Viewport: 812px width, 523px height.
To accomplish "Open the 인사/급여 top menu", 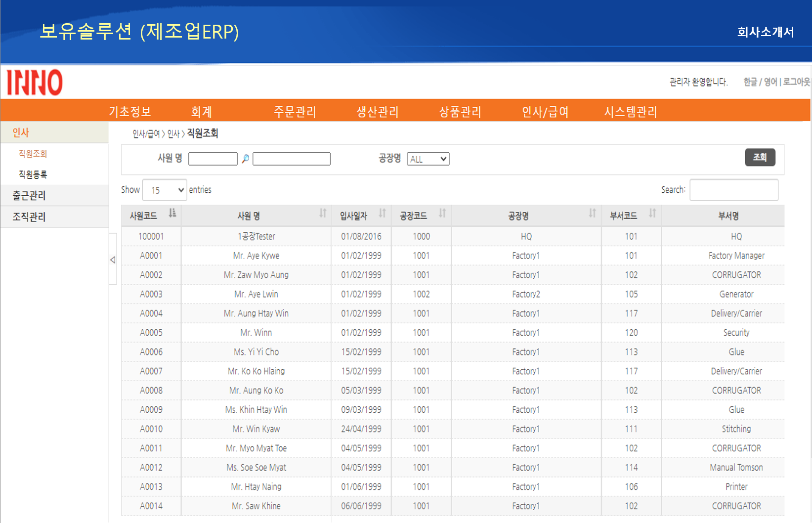I will point(545,112).
